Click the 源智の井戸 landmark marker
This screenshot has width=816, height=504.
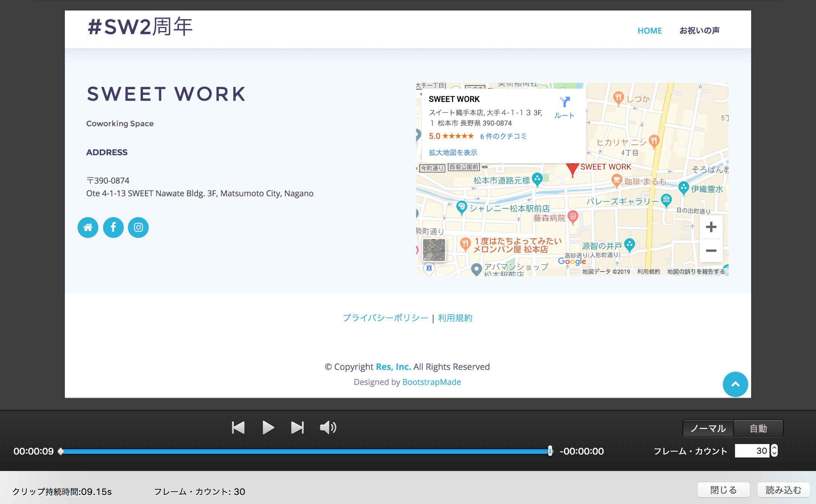[x=630, y=245]
